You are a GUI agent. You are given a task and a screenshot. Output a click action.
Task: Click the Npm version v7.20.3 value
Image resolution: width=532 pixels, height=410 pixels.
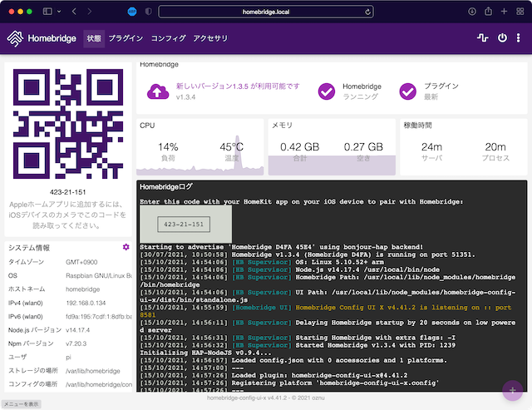76,343
